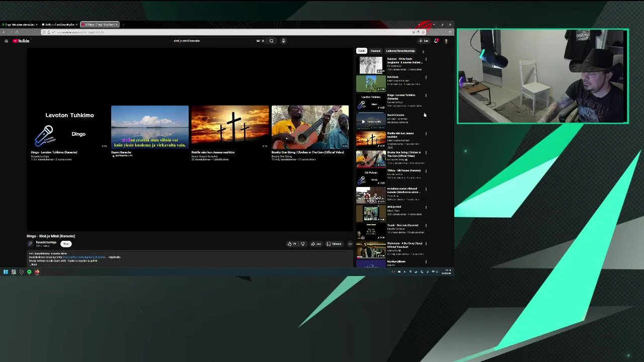Viewport: 644px width, 362px height.
Task: Open YouTube notifications bell
Action: pyautogui.click(x=436, y=41)
